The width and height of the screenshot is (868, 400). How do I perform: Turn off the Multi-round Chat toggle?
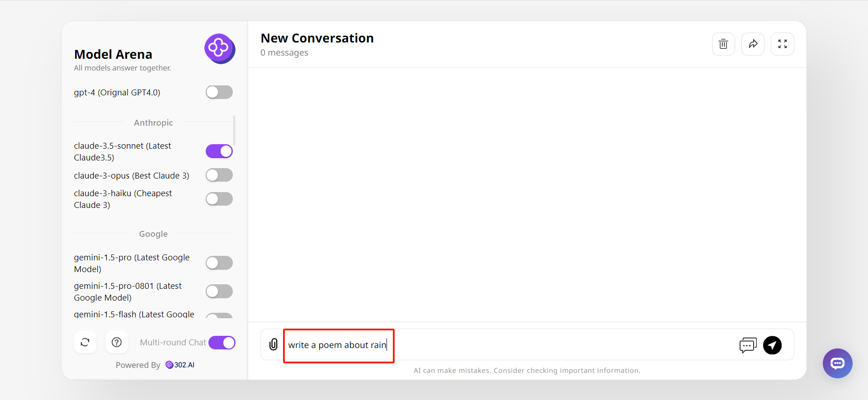click(x=222, y=343)
